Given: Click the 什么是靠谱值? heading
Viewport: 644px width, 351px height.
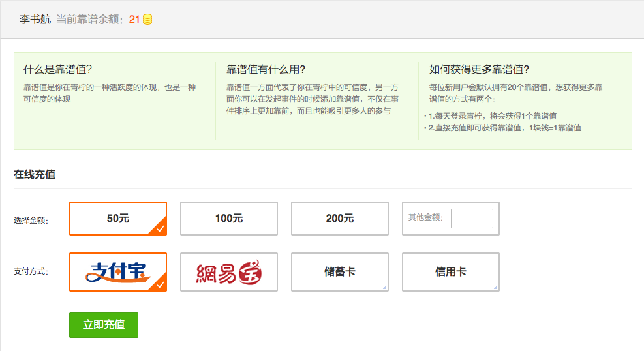Looking at the screenshot, I should [x=57, y=69].
